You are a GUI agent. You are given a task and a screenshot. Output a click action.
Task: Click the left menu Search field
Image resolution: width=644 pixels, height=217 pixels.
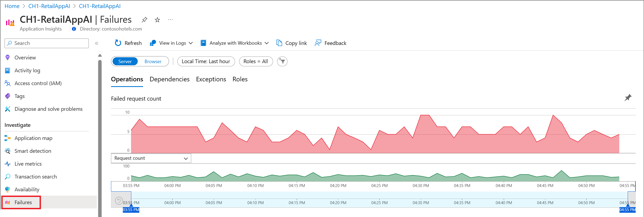click(47, 43)
